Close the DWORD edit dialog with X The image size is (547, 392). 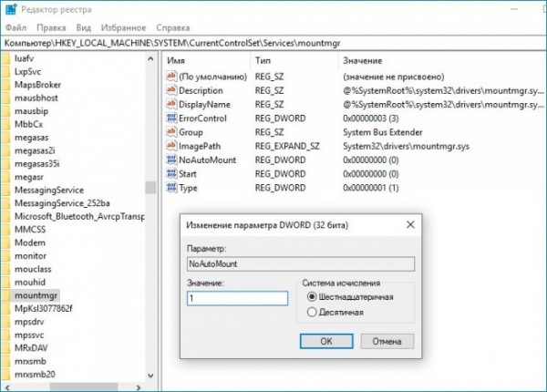point(410,224)
